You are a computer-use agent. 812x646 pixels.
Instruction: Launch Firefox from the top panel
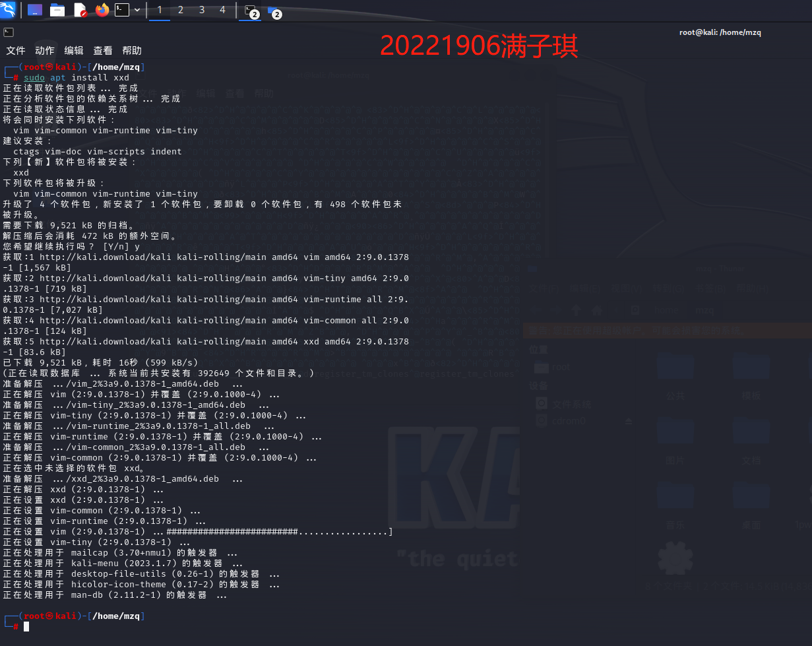(102, 10)
